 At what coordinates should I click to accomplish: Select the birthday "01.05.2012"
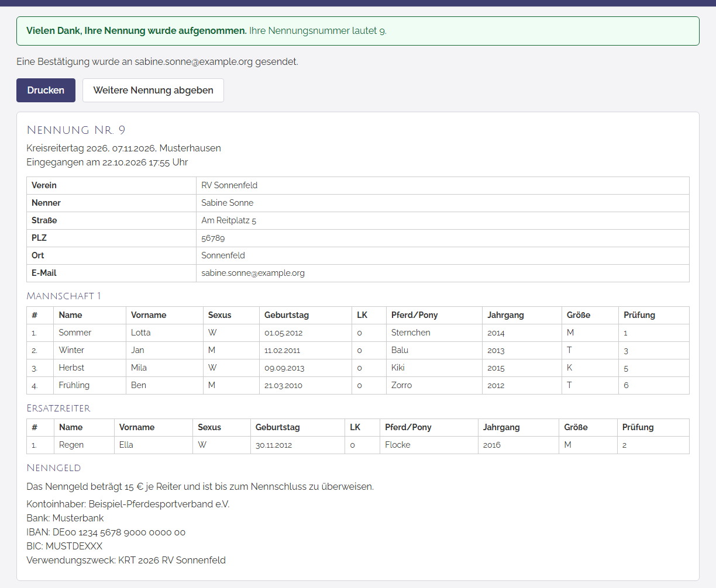(283, 333)
